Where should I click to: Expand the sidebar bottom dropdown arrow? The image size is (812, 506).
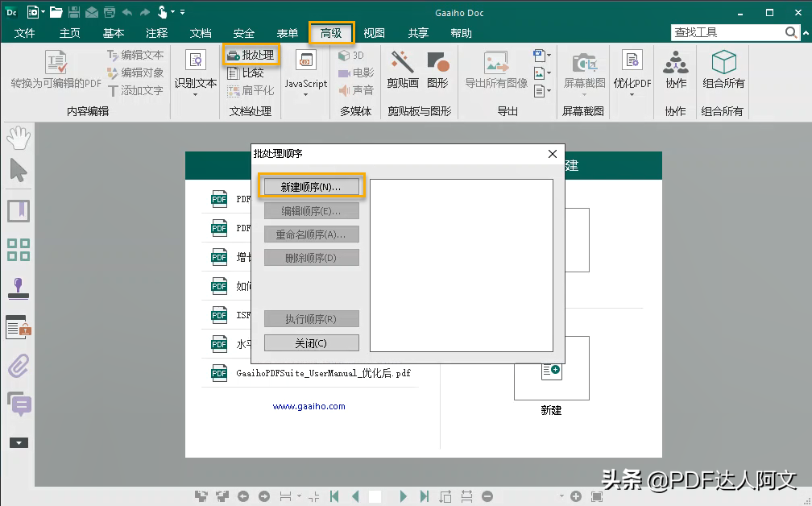click(19, 443)
